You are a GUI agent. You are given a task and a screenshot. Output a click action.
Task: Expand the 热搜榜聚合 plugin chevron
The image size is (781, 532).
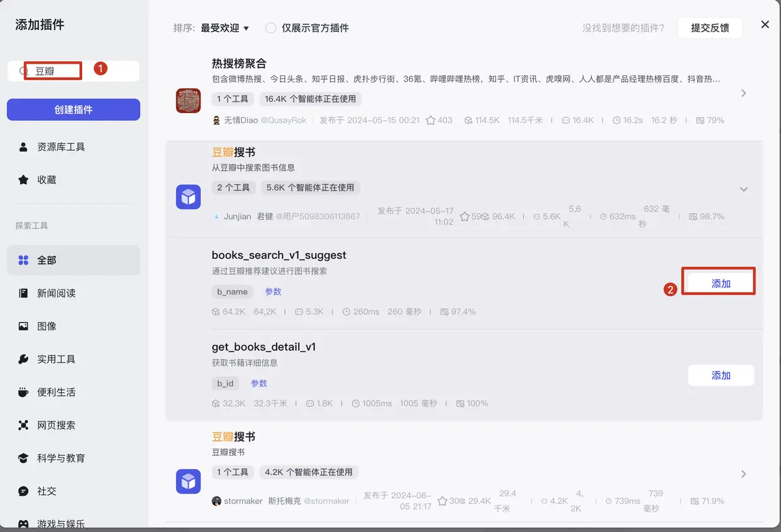(x=744, y=93)
